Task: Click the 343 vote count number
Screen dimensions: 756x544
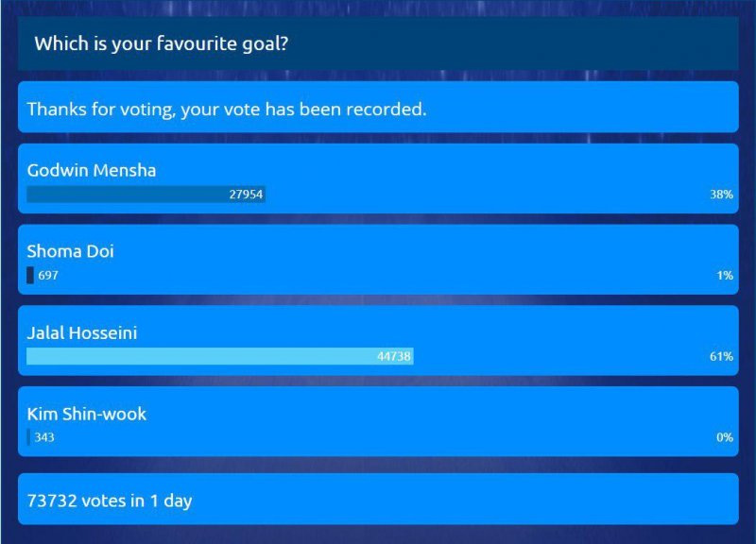Action: (x=44, y=437)
